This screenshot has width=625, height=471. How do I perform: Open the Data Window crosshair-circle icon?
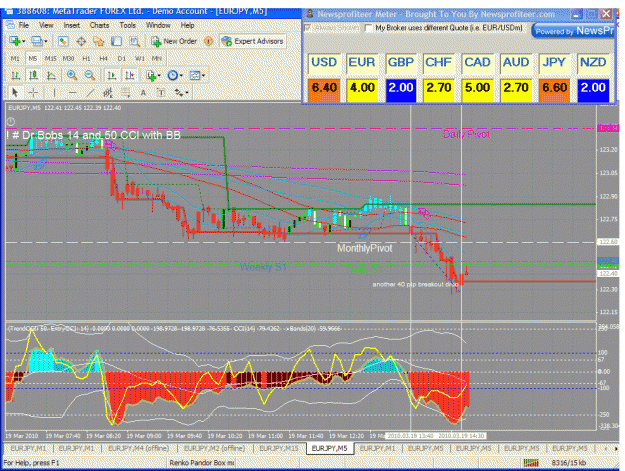[x=81, y=41]
